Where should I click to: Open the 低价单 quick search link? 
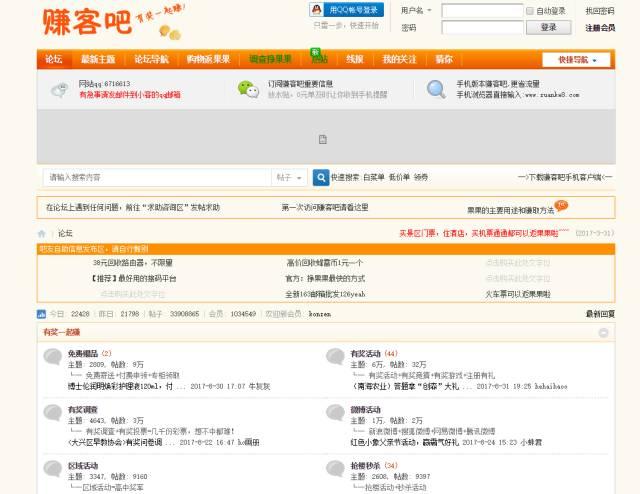(399, 178)
